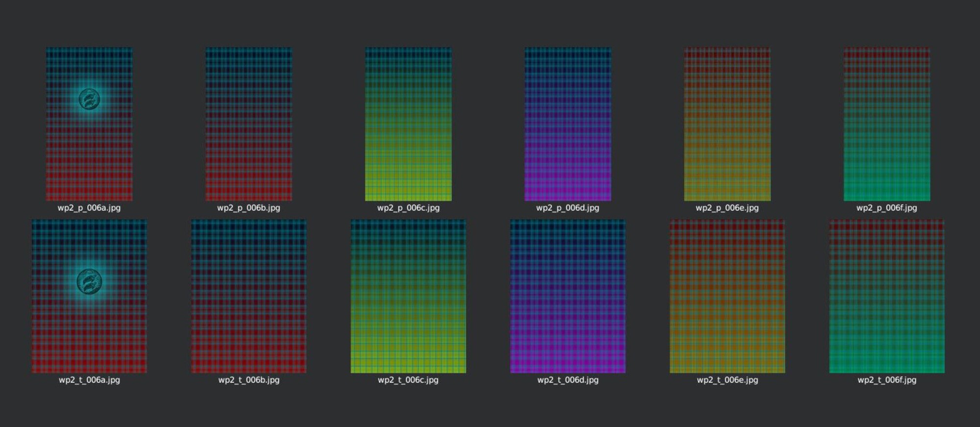
Task: Click the file name wp2_p_006f.jpg
Action: tap(887, 208)
